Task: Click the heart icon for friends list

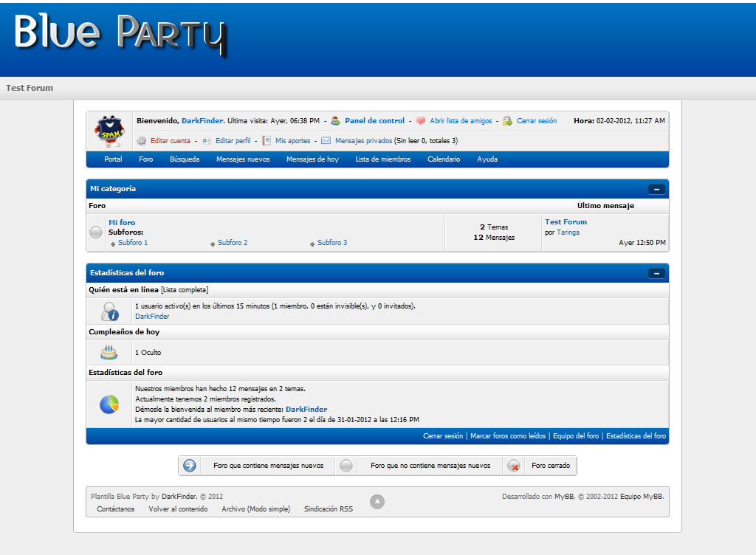Action: (420, 121)
